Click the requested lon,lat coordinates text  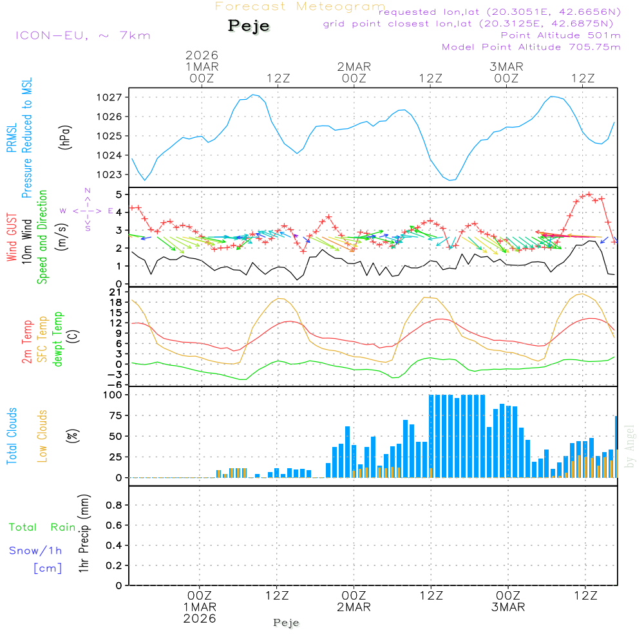pos(499,12)
